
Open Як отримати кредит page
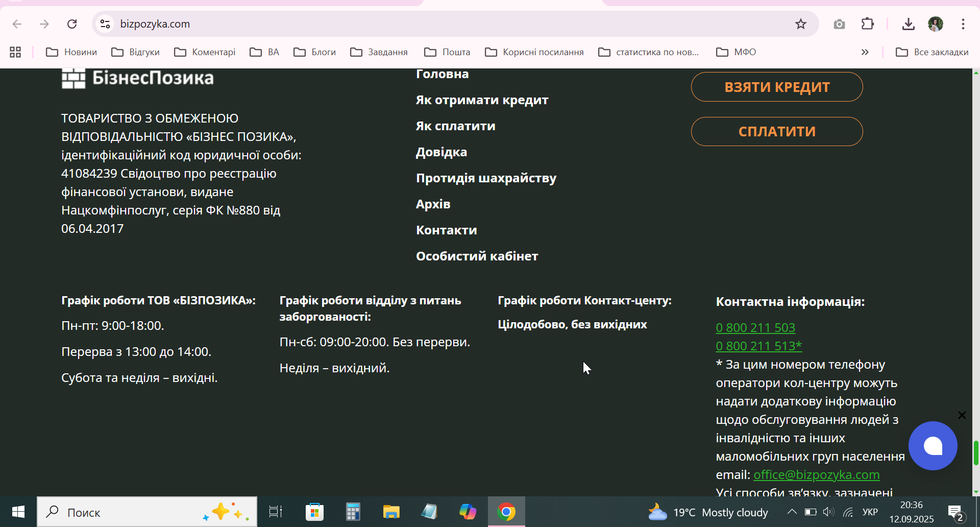click(x=482, y=100)
